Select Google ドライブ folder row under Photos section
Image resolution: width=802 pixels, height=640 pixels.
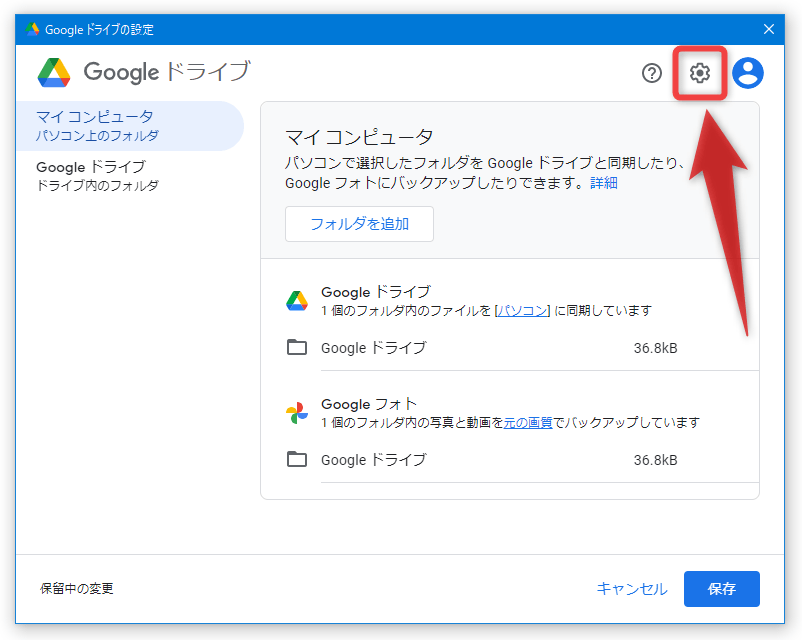522,460
